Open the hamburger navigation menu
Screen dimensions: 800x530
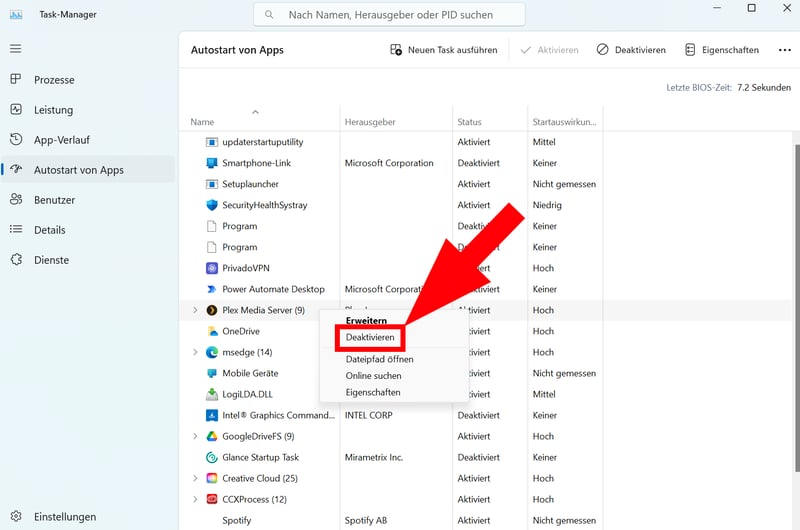coord(15,49)
